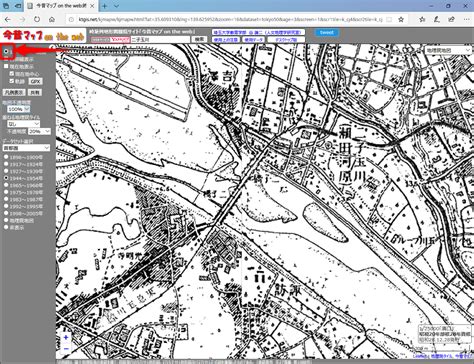This screenshot has height=364, width=474.
Task: Click the GPX button
Action: [35, 81]
